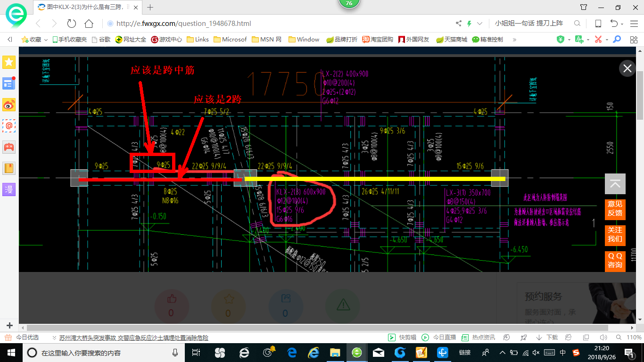Open the 品牌打折 bookmark
This screenshot has width=644, height=362.
[342, 40]
